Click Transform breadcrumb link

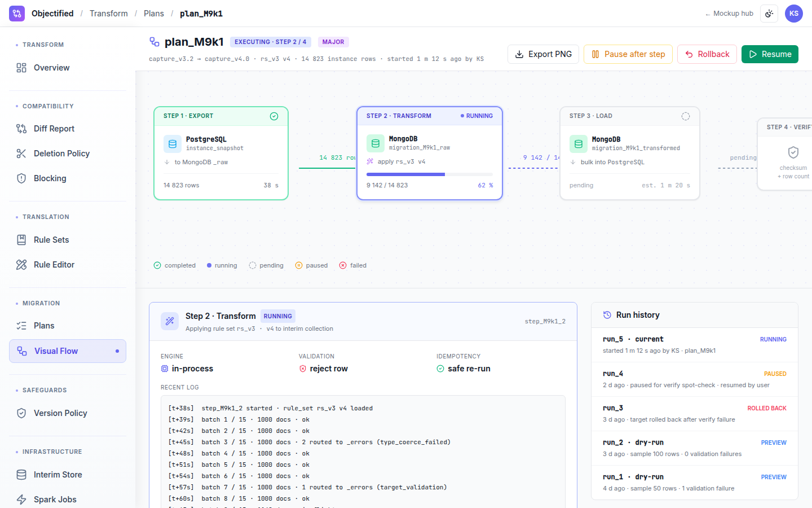tap(109, 14)
